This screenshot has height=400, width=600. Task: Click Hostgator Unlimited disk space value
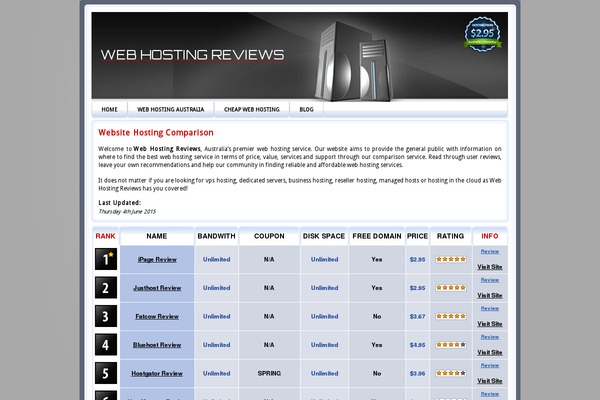click(324, 374)
